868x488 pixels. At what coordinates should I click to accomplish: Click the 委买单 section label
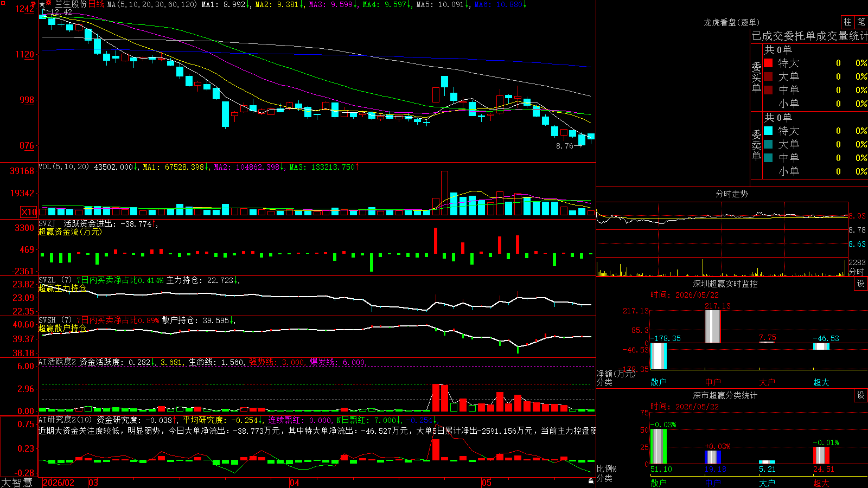756,77
